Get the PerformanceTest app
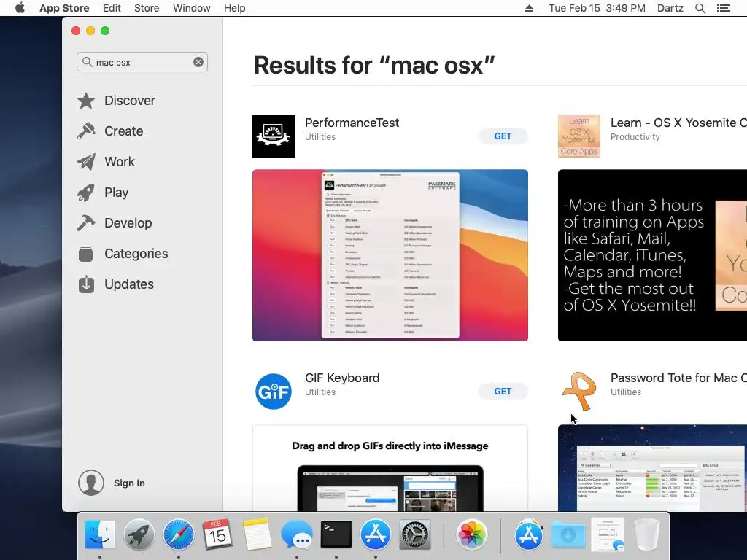 point(503,136)
